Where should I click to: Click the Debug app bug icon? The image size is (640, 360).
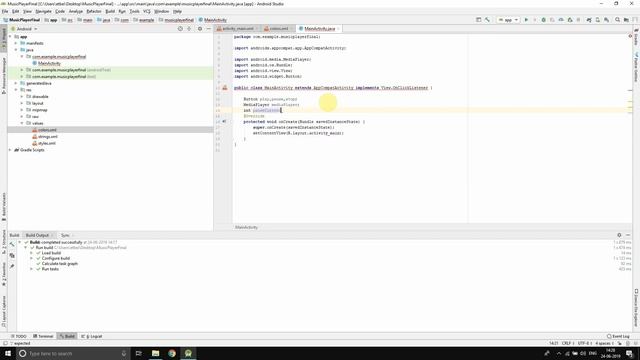[543, 20]
